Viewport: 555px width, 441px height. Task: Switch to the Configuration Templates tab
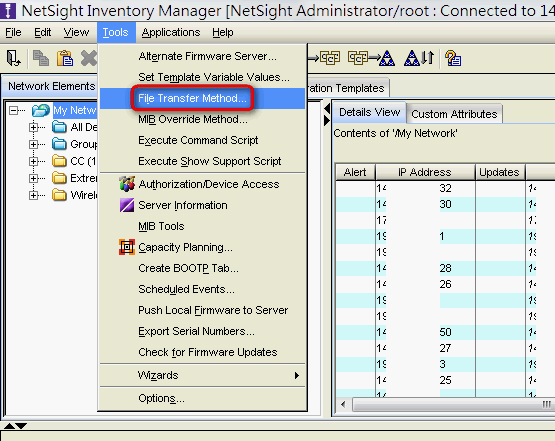pos(349,88)
